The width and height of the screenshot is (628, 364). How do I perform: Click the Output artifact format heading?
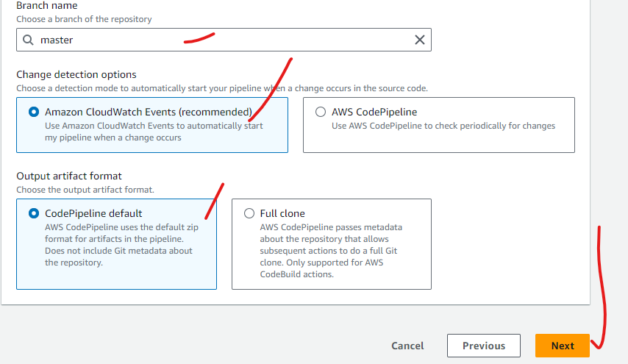pos(69,176)
